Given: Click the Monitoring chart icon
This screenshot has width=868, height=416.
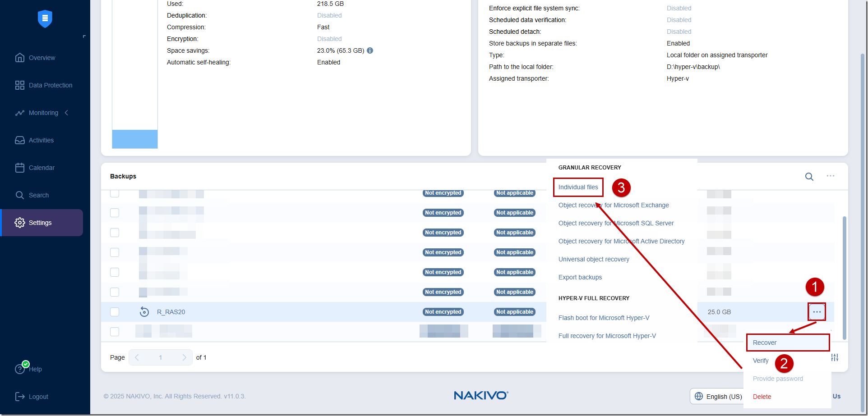Looking at the screenshot, I should coord(19,113).
